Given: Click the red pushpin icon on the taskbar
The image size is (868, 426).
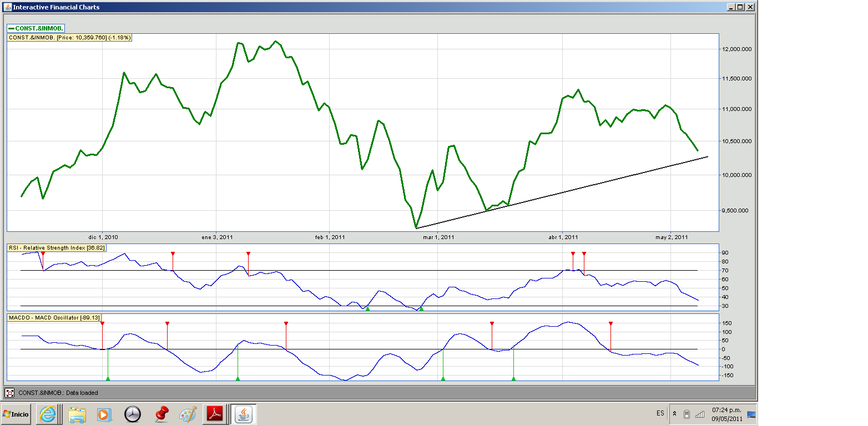Looking at the screenshot, I should 161,414.
